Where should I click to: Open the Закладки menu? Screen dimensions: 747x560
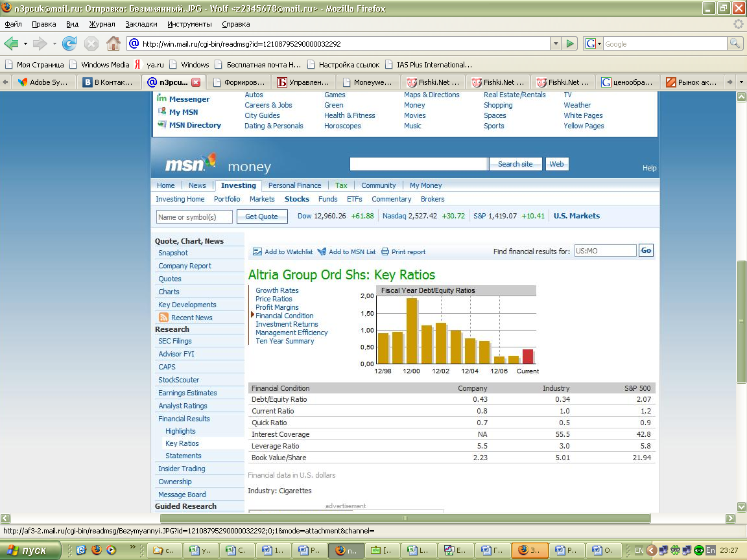(141, 24)
